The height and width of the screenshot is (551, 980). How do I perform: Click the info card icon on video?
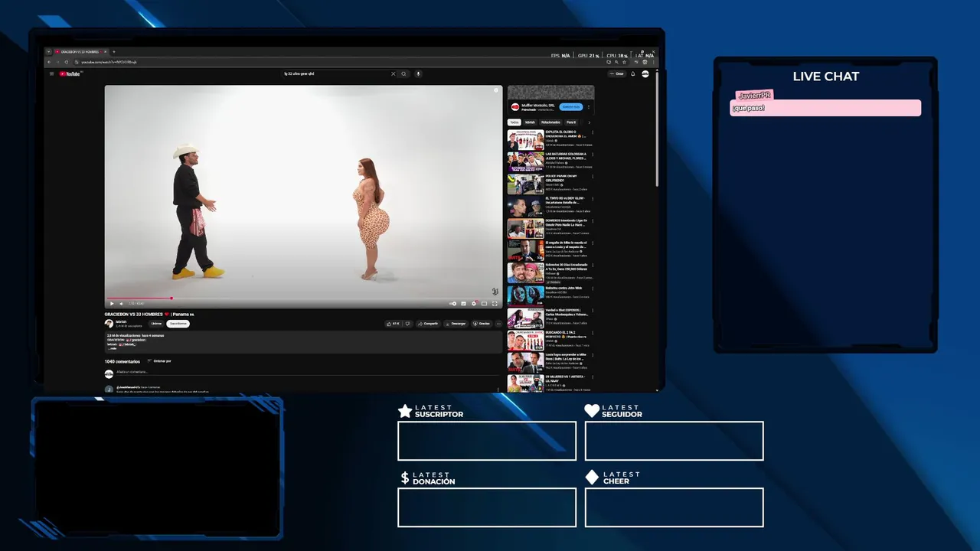pyautogui.click(x=495, y=90)
